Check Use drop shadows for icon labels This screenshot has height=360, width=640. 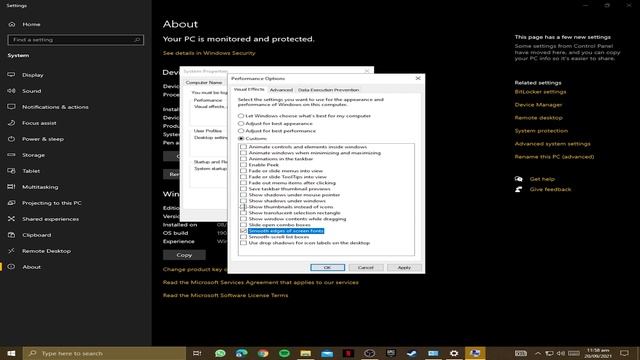(244, 243)
